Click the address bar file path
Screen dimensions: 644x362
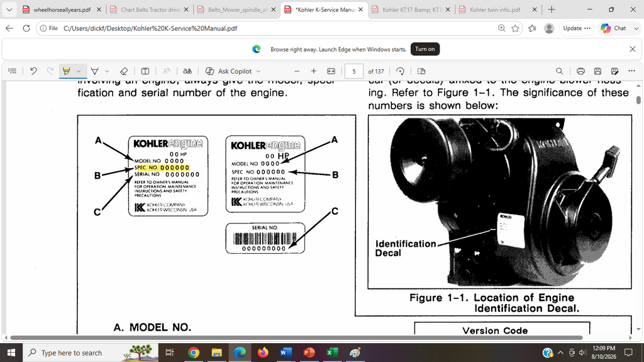150,28
